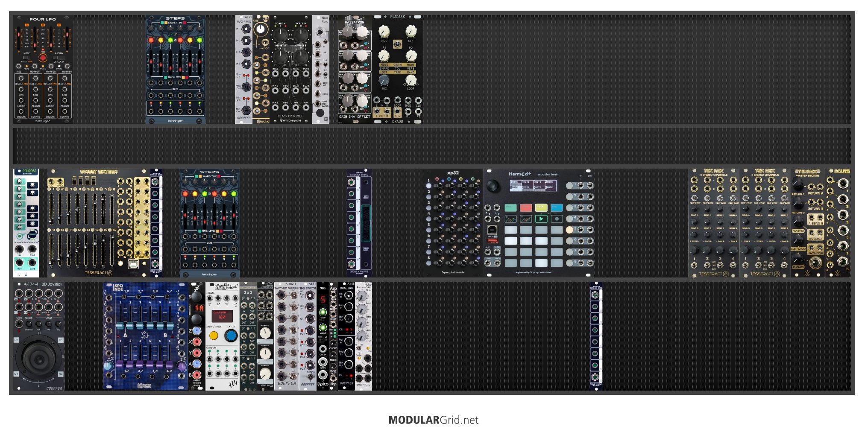868x429 pixels.
Task: Click the A-148 Dual S&H title
Action: 346,286
